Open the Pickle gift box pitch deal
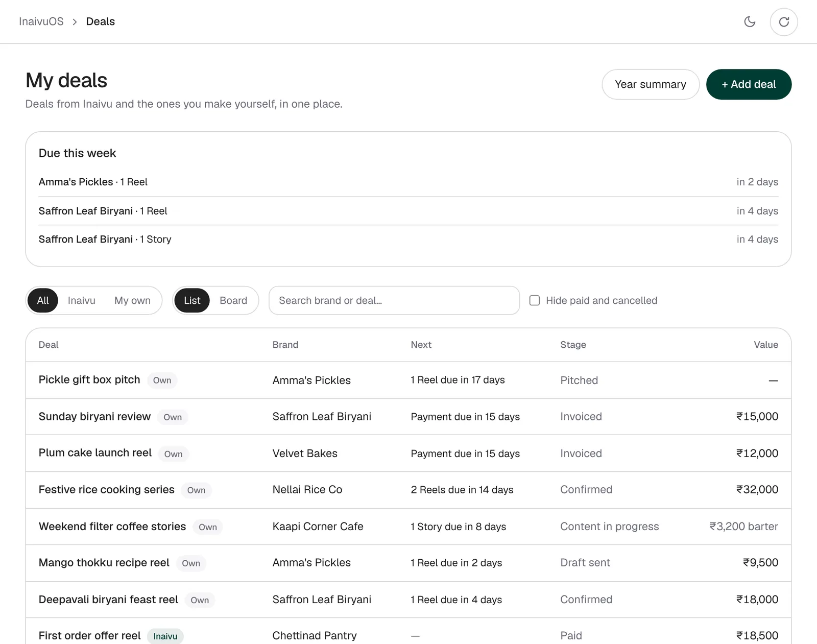This screenshot has width=817, height=644. click(x=89, y=379)
